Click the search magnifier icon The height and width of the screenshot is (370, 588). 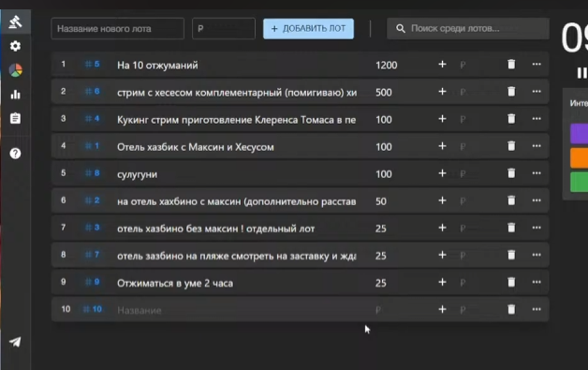(x=401, y=28)
